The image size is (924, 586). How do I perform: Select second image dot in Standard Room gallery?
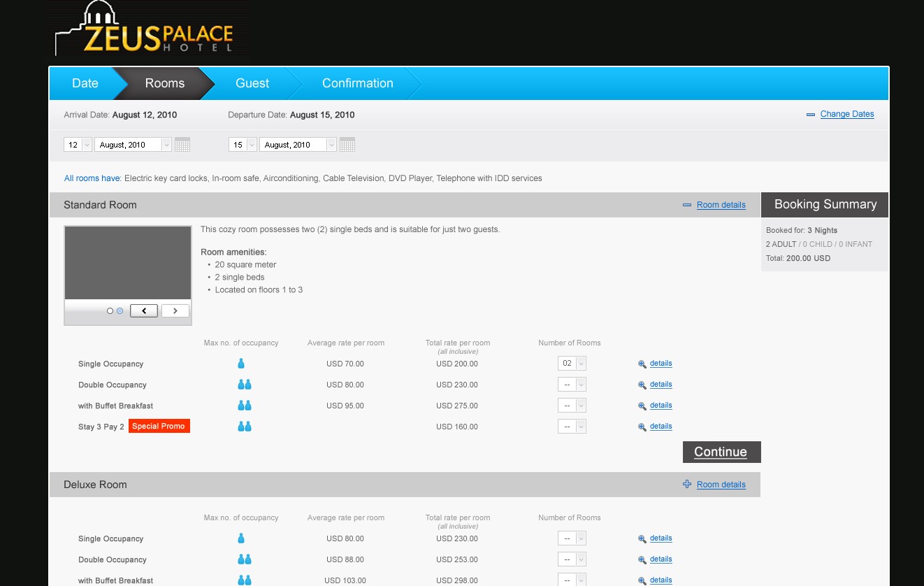pyautogui.click(x=120, y=311)
